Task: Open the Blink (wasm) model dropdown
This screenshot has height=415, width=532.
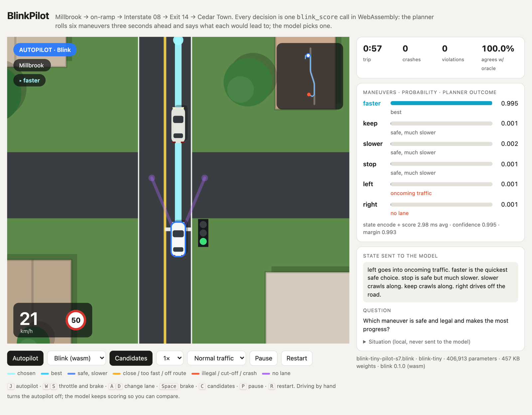Action: click(76, 358)
